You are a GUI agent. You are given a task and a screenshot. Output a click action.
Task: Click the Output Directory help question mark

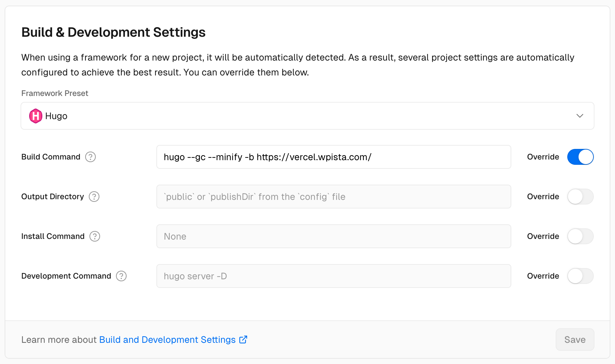coord(94,197)
